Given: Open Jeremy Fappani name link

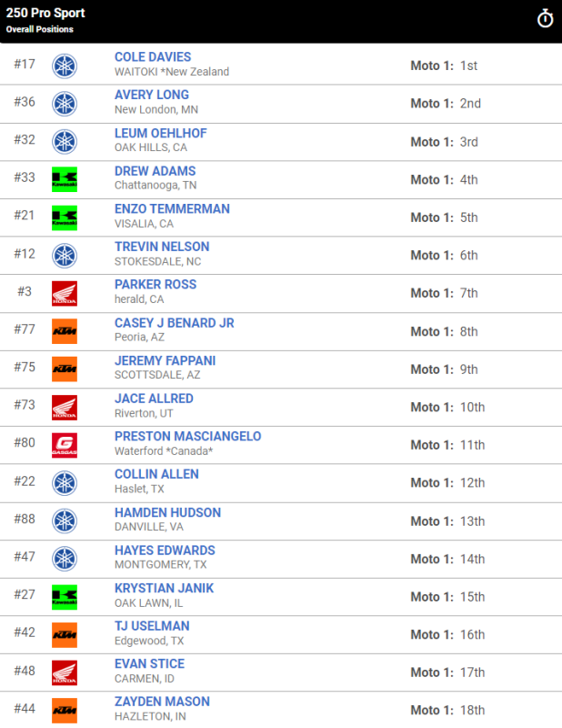Looking at the screenshot, I should point(166,360).
